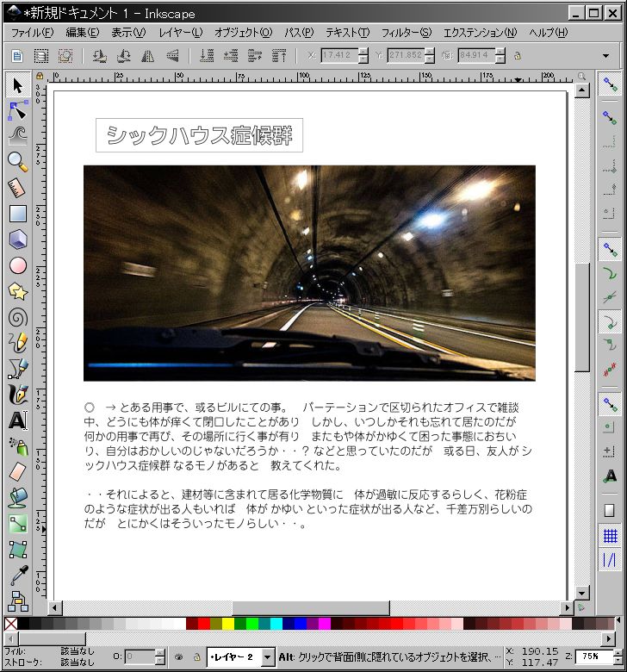Increase zoom percentage with the up spinner arrow
Image resolution: width=627 pixels, height=672 pixels.
618,653
